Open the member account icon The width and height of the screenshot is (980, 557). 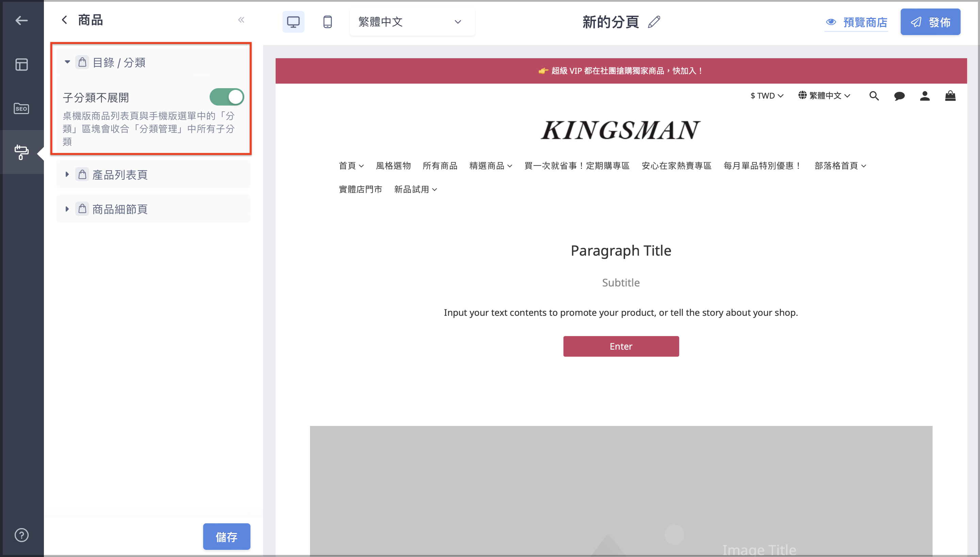[925, 96]
